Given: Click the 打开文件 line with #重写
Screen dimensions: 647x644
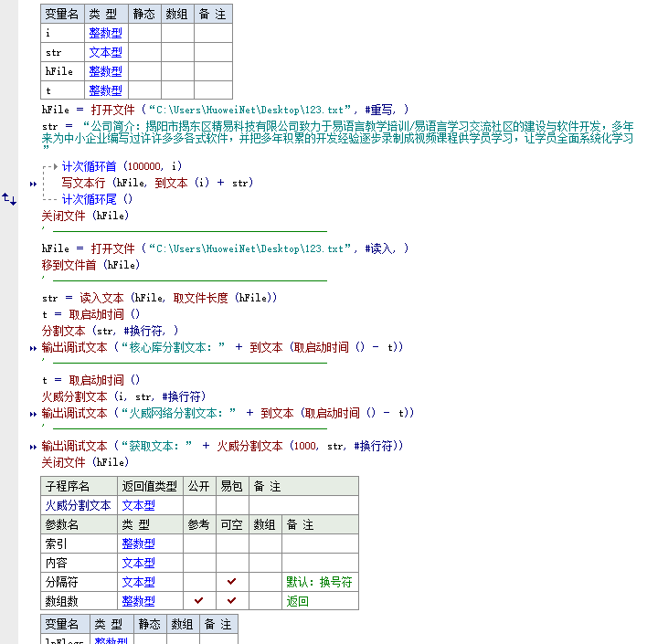Looking at the screenshot, I should (x=226, y=110).
